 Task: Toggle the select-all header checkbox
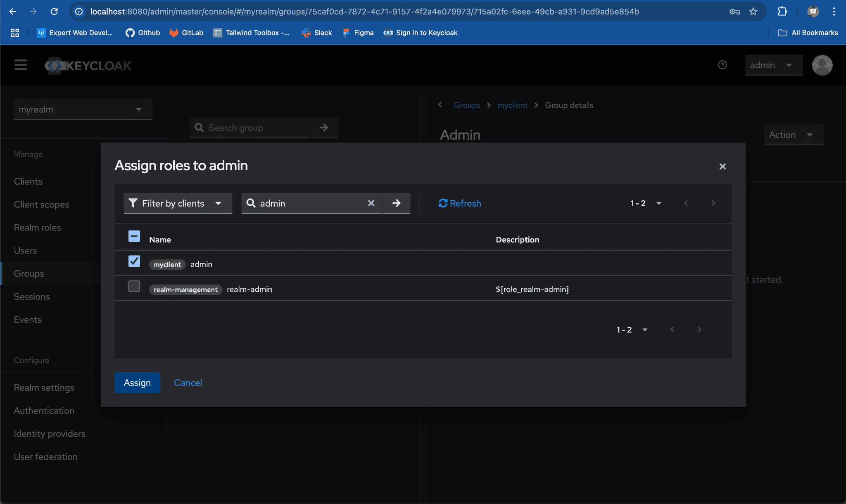(x=134, y=236)
